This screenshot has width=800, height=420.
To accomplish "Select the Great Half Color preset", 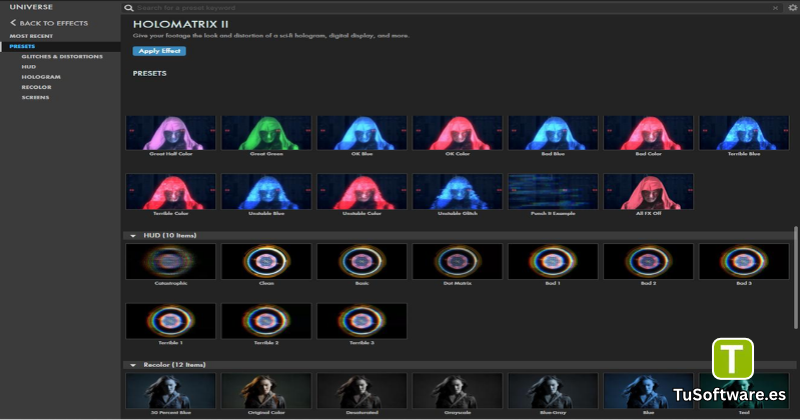I will pos(170,133).
